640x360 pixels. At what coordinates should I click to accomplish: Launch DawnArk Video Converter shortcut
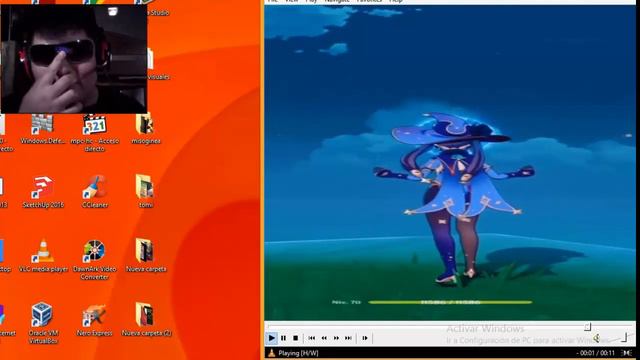click(94, 260)
